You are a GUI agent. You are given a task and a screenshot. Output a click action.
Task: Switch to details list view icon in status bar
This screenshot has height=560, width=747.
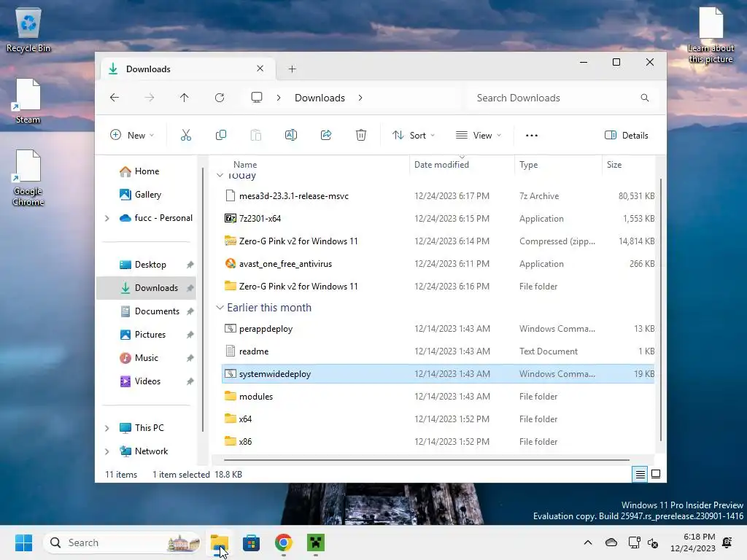click(640, 474)
